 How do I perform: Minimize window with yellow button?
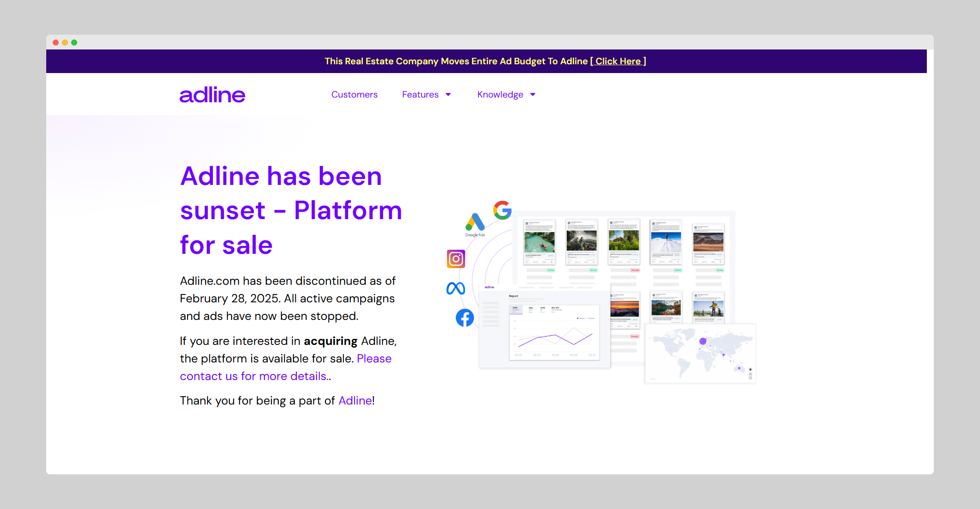pyautogui.click(x=65, y=43)
